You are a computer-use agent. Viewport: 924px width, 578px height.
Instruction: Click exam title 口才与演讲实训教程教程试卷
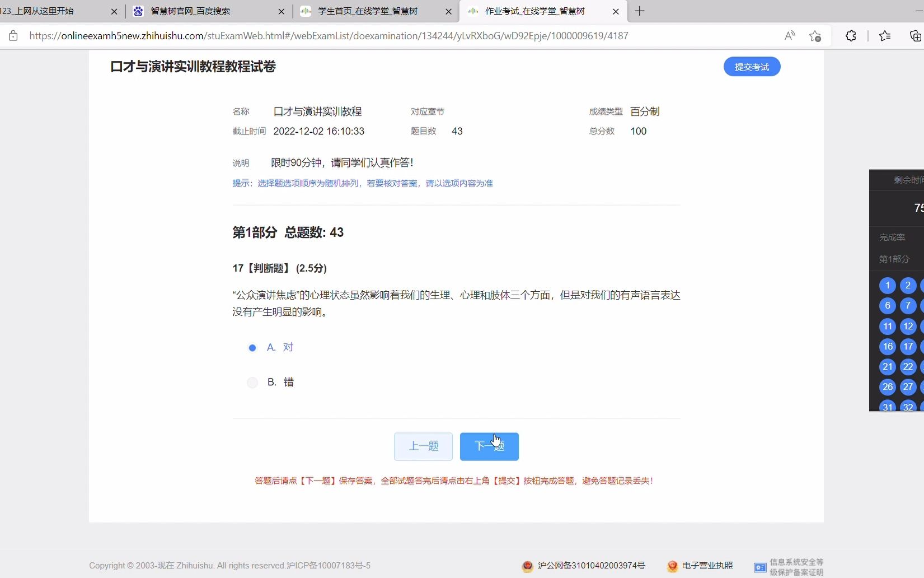pyautogui.click(x=193, y=67)
